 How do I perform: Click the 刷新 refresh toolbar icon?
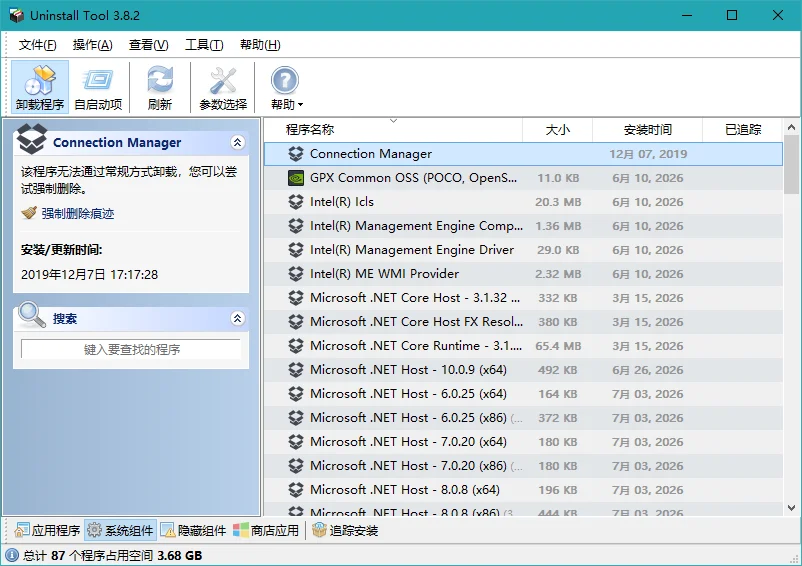160,86
